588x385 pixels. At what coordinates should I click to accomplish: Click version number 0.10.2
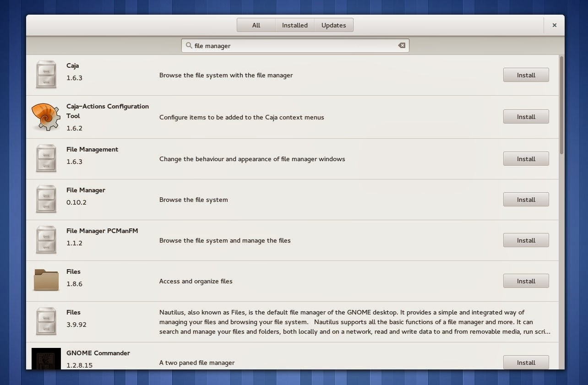pos(76,202)
